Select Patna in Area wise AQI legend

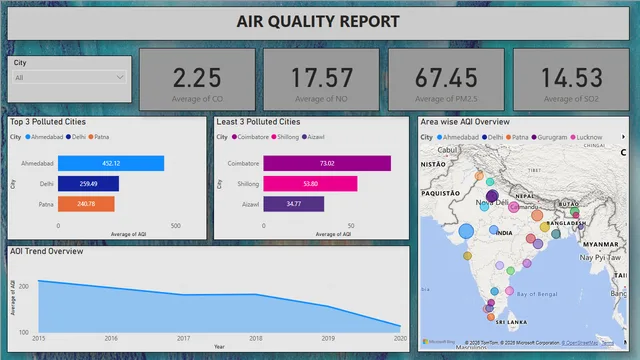pos(517,137)
